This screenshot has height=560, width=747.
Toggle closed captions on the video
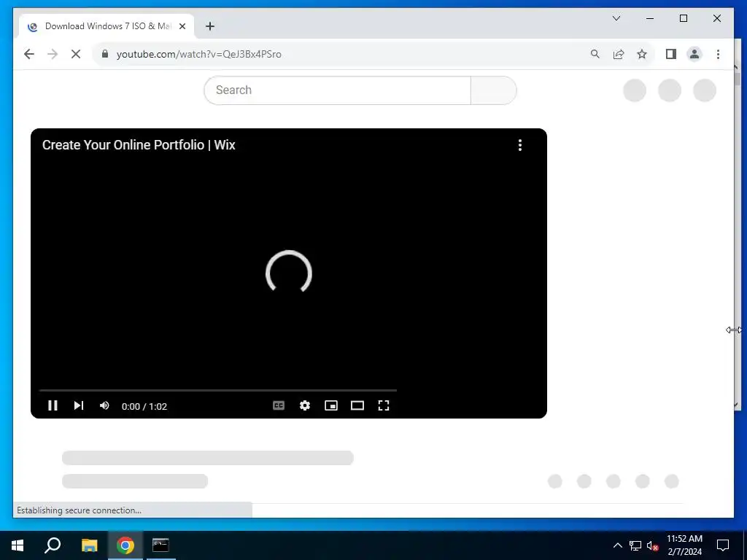pos(279,405)
